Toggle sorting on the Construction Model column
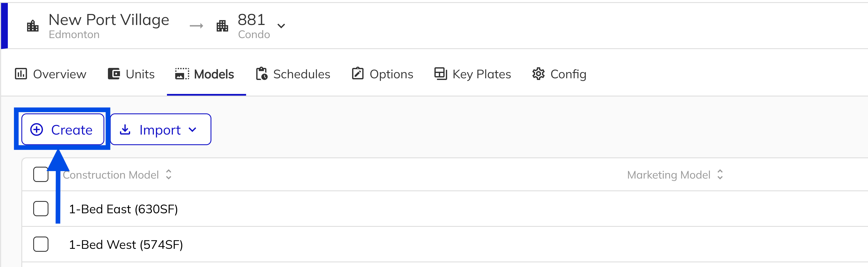Image resolution: width=868 pixels, height=267 pixels. [169, 174]
